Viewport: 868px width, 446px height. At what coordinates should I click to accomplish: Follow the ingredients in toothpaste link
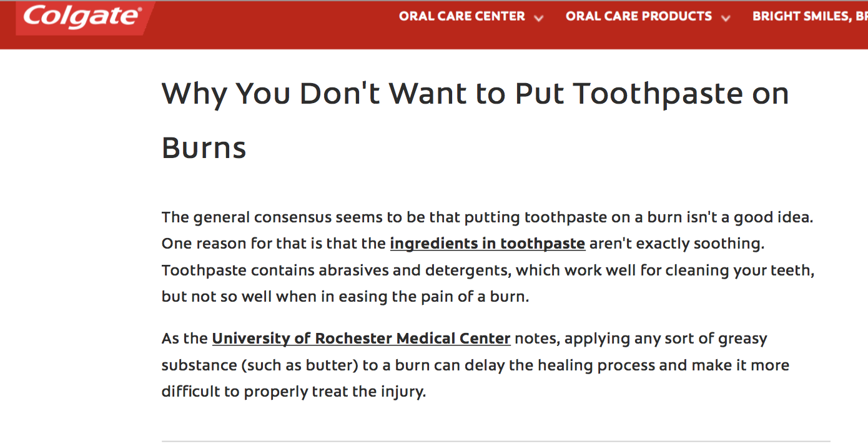(488, 244)
